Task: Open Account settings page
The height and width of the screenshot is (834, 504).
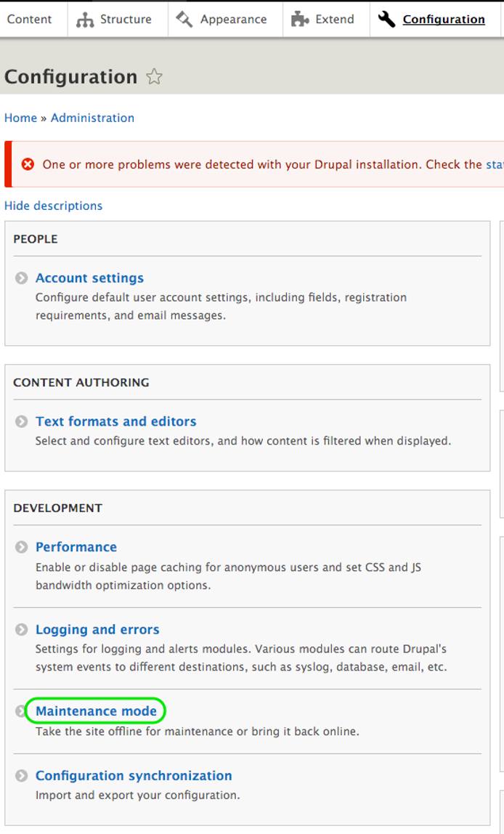Action: coord(89,278)
